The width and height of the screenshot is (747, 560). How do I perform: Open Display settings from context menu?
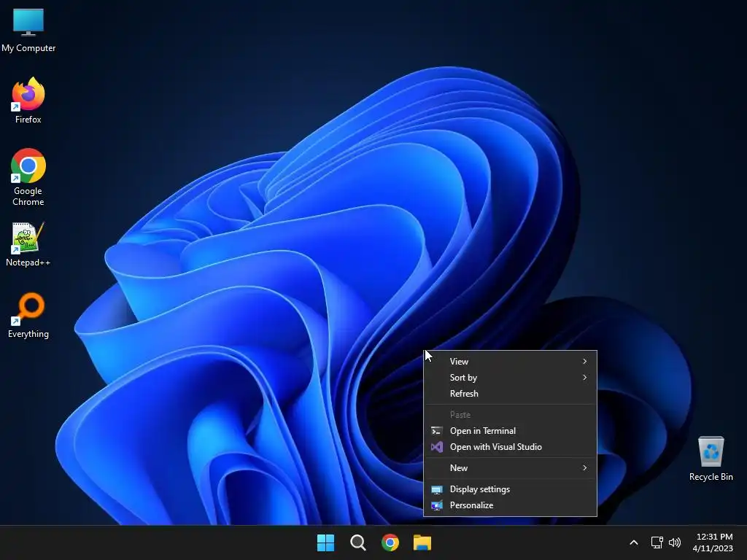click(x=510, y=489)
